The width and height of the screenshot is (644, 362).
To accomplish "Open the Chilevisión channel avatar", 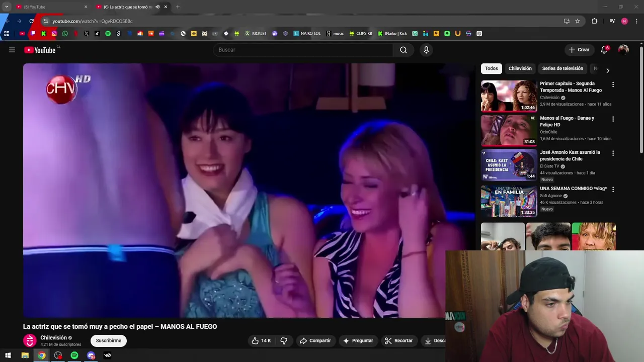I will click(30, 340).
